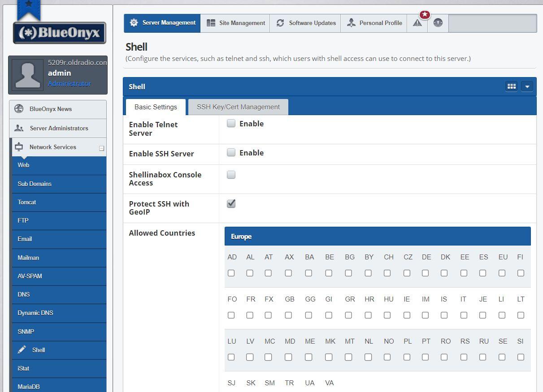Check the IE country checkbox
Image resolution: width=543 pixels, height=392 pixels.
point(407,315)
